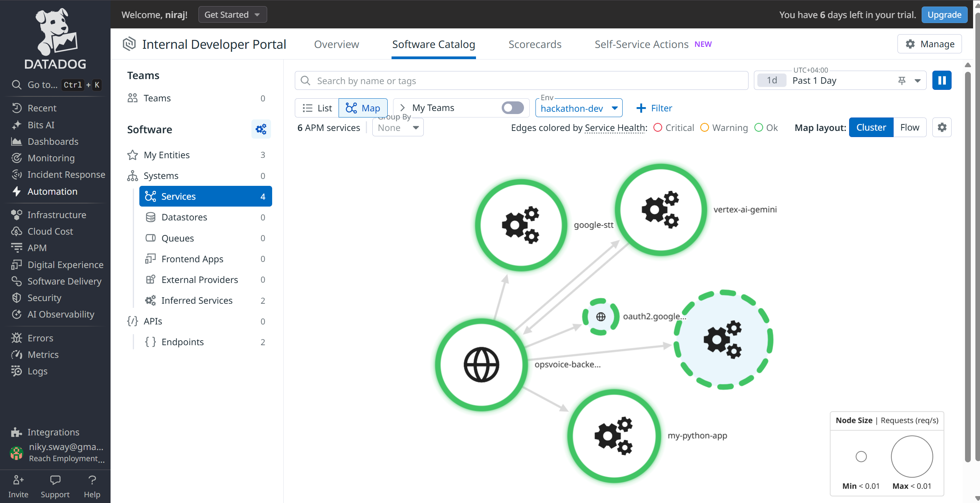
Task: Expand the Get Started dropdown
Action: click(232, 15)
